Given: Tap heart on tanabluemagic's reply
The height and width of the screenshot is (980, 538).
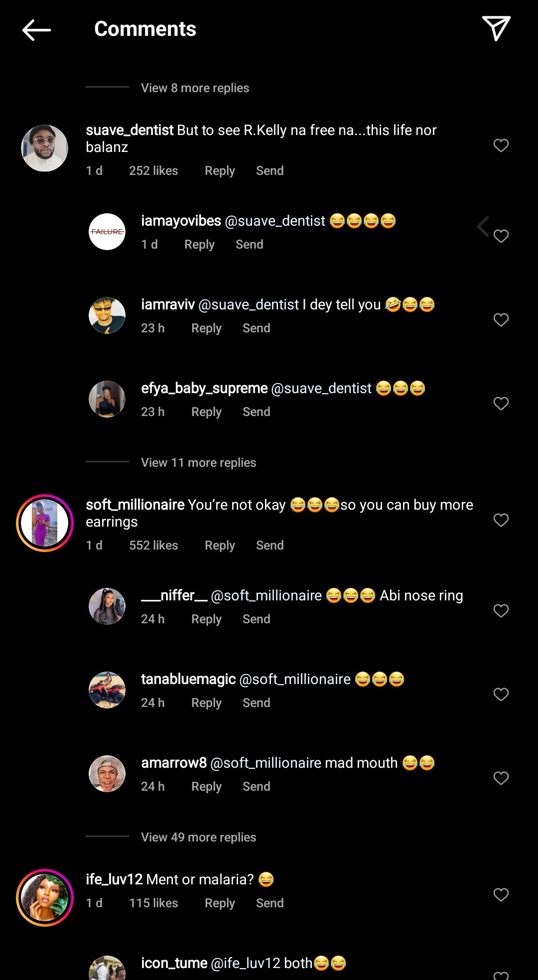Looking at the screenshot, I should coord(501,695).
